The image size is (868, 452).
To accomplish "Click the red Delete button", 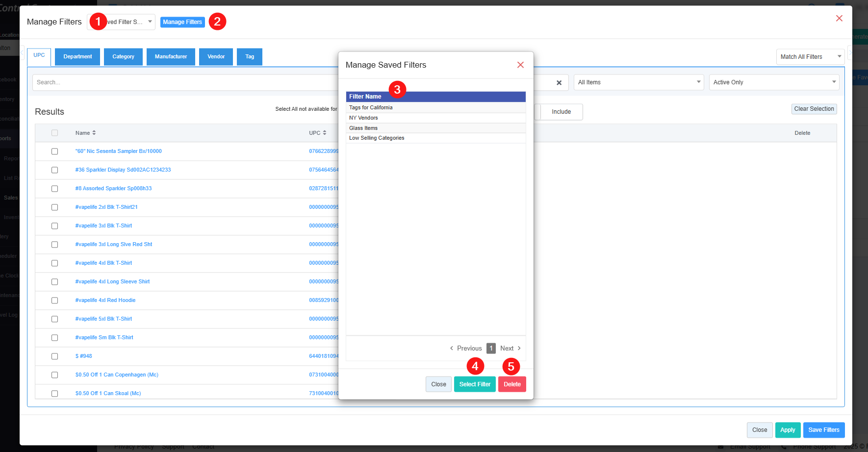I will click(512, 384).
